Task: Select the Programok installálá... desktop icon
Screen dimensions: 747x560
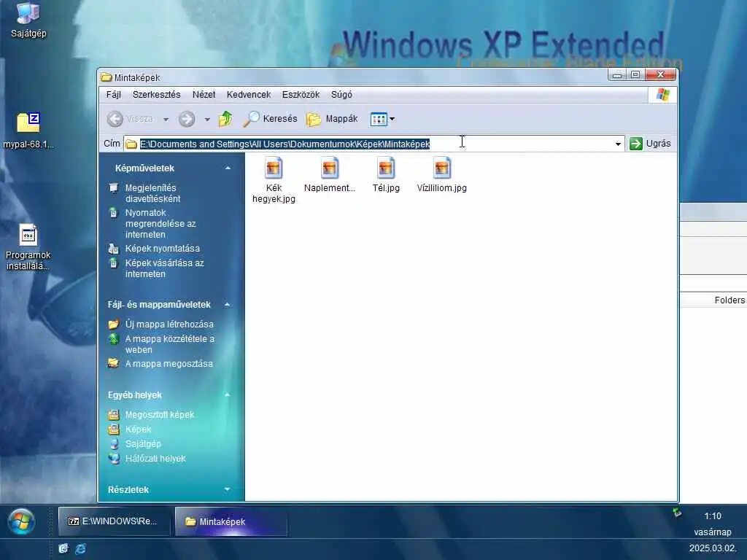Action: point(28,248)
